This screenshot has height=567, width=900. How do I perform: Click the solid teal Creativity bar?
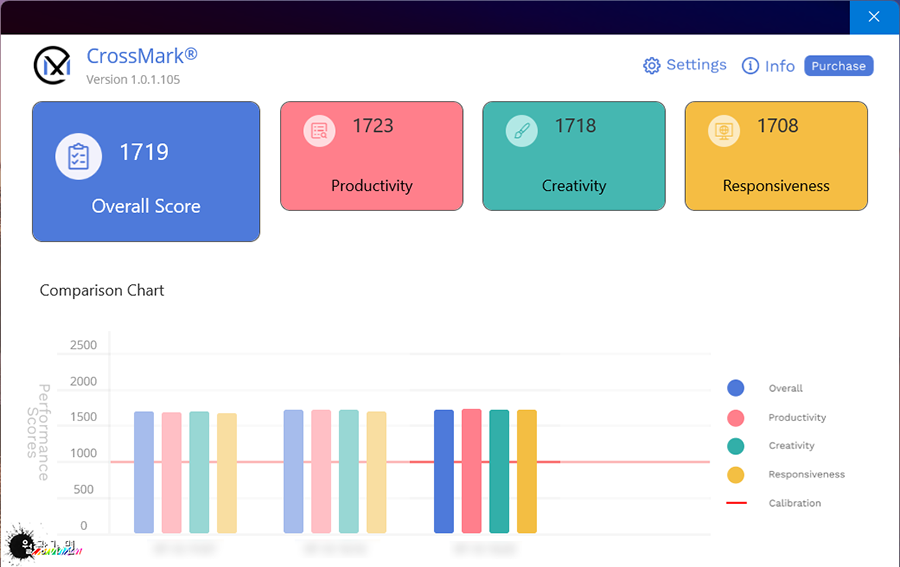pyautogui.click(x=499, y=471)
